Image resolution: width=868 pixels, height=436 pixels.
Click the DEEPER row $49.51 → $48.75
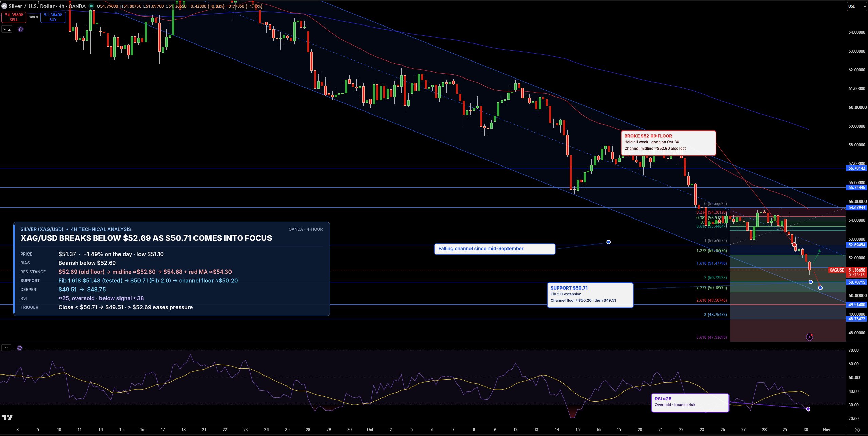(82, 290)
